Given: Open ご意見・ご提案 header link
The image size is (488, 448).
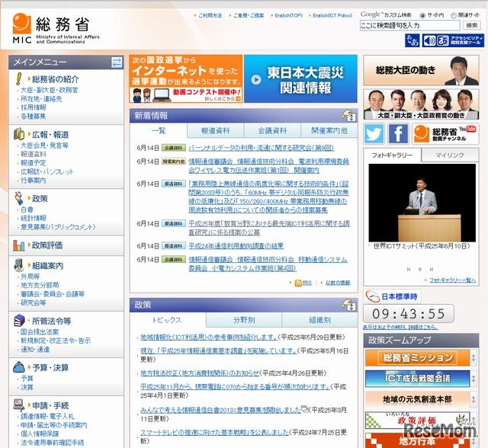Looking at the screenshot, I should tap(249, 15).
